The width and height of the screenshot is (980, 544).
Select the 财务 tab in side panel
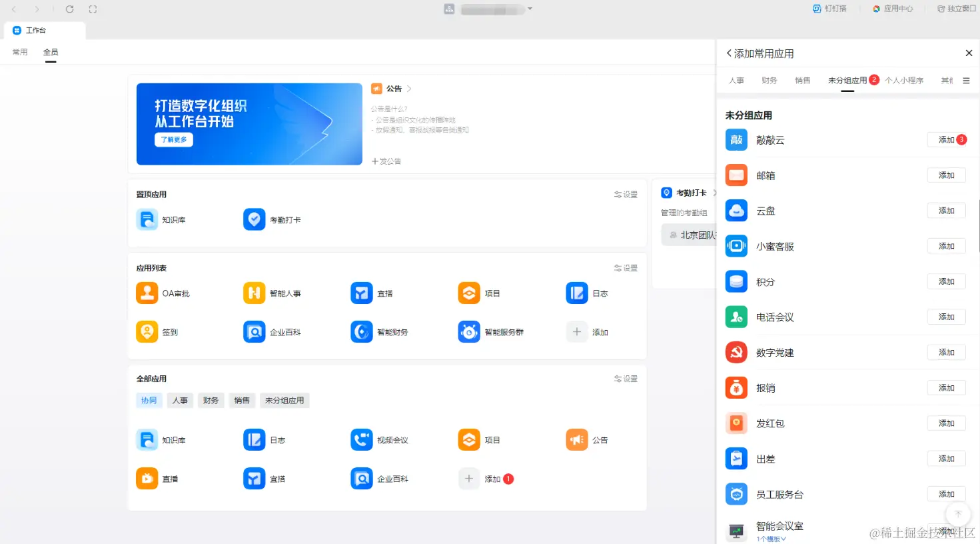[x=769, y=81]
